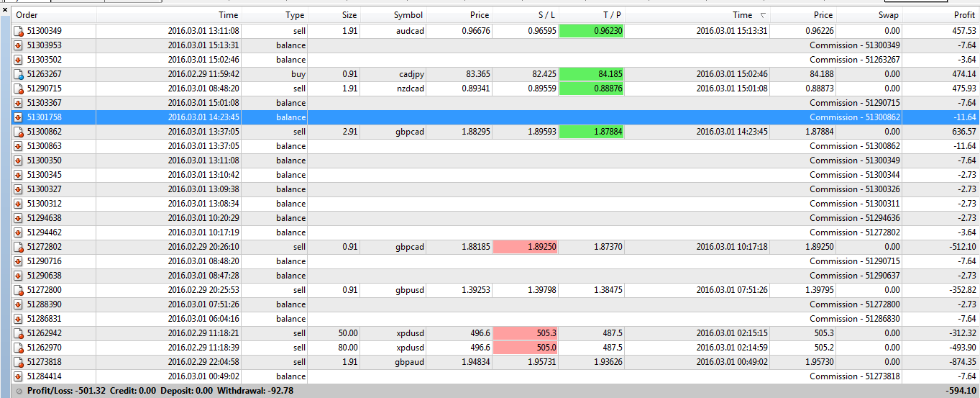Sort by the Order column header
This screenshot has width=980, height=398.
point(55,15)
